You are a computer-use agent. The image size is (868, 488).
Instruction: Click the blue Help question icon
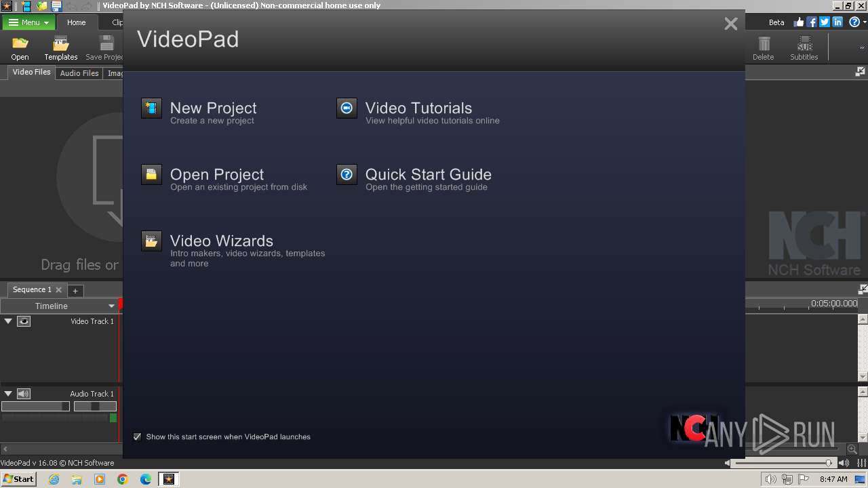tap(854, 22)
